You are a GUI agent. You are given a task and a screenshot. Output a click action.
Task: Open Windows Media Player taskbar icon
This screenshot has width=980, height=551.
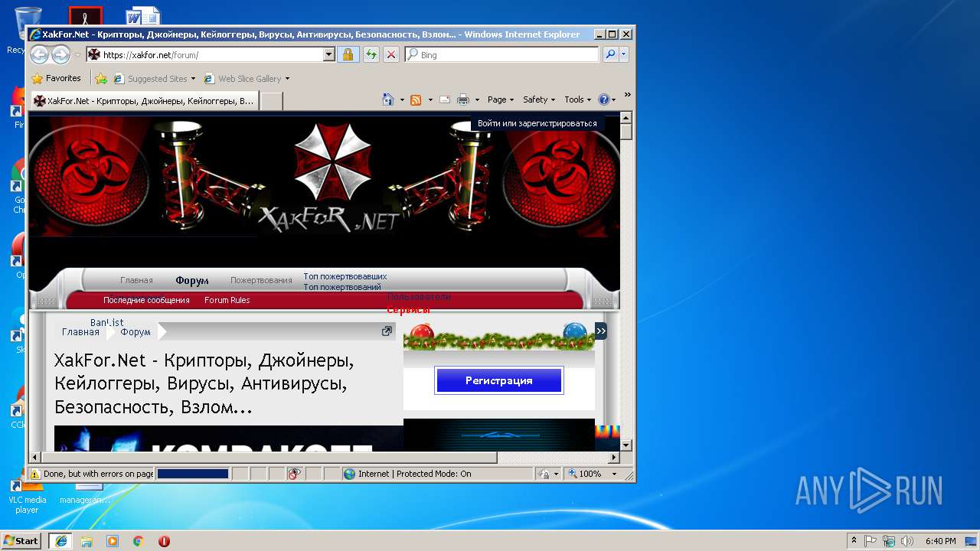coord(113,541)
